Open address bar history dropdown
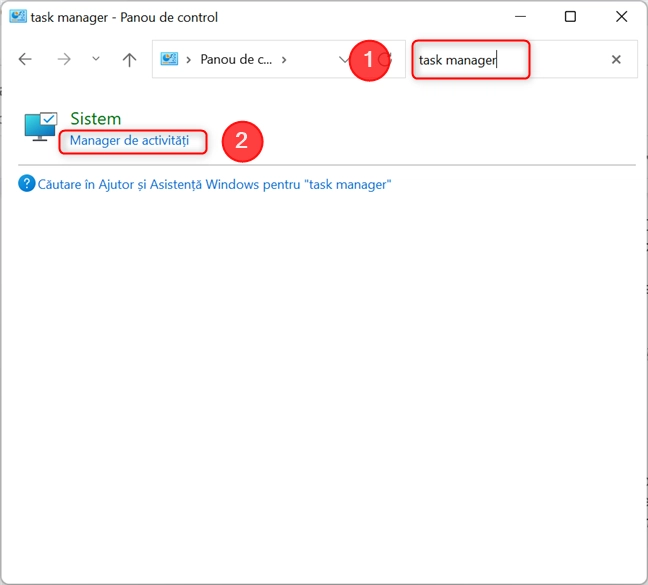This screenshot has width=648, height=585. click(344, 59)
